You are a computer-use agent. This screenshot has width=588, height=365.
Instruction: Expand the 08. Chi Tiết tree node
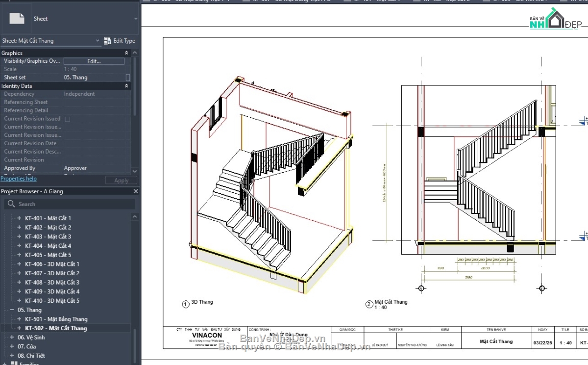(12, 356)
